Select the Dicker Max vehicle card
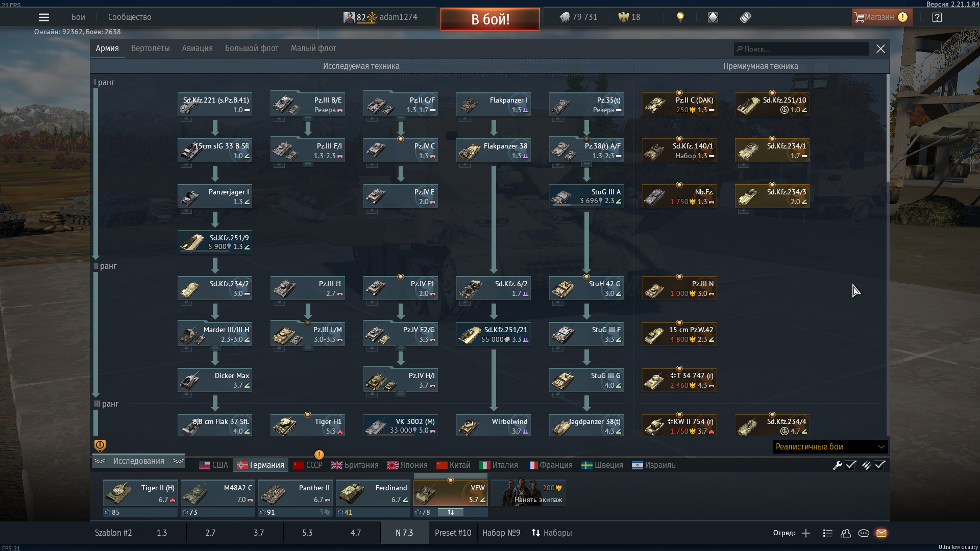This screenshot has width=980, height=551. (214, 380)
